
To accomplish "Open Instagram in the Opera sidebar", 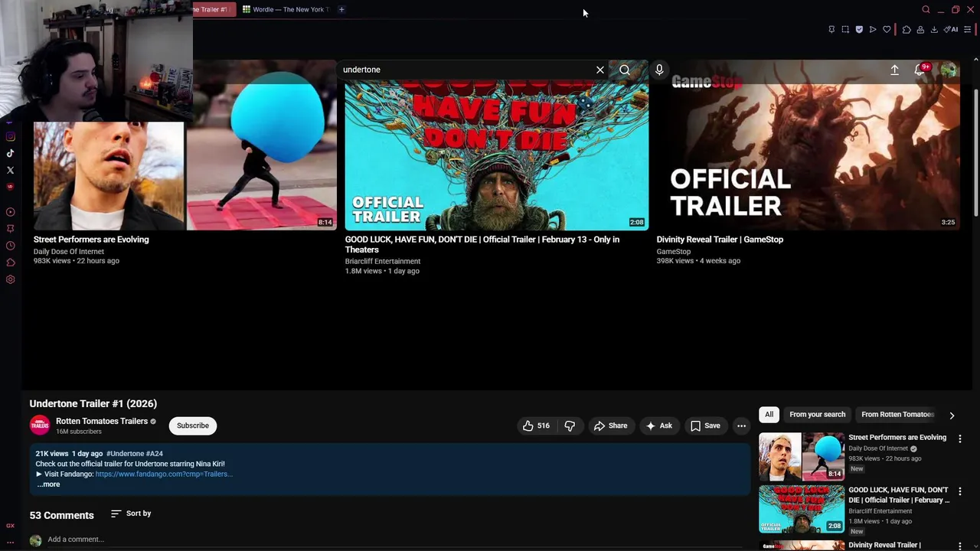I will point(10,137).
